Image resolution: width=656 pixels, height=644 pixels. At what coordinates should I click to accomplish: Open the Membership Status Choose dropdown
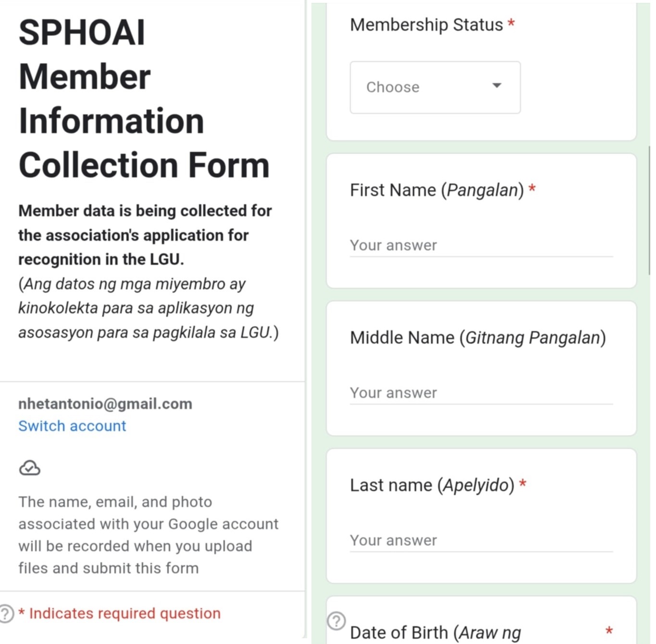(435, 87)
